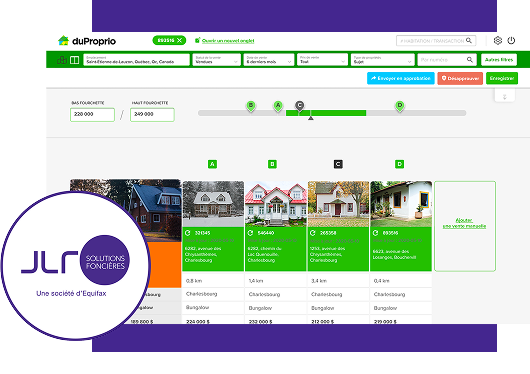
Task: Select the green A badge above the first comparable
Action: (212, 164)
